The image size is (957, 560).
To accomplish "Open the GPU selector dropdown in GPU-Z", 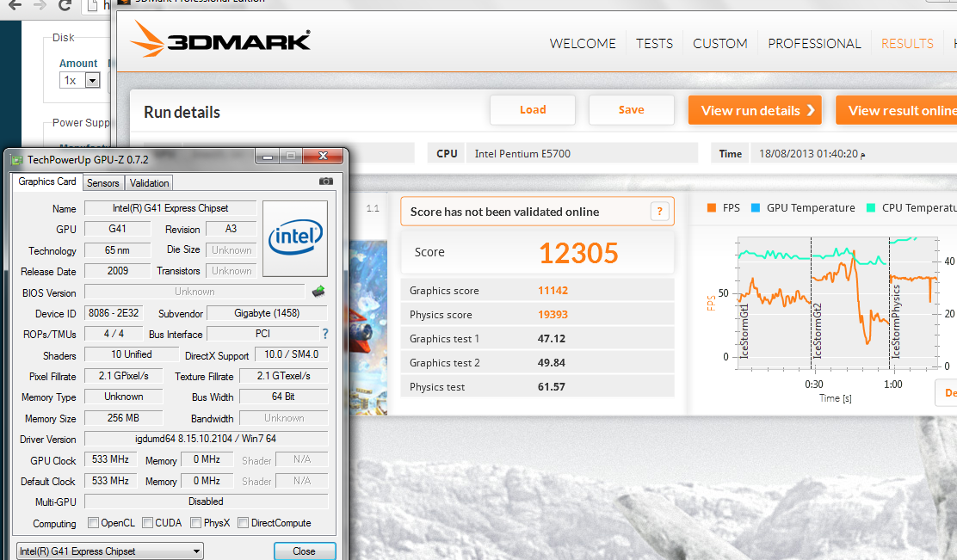I will (110, 551).
